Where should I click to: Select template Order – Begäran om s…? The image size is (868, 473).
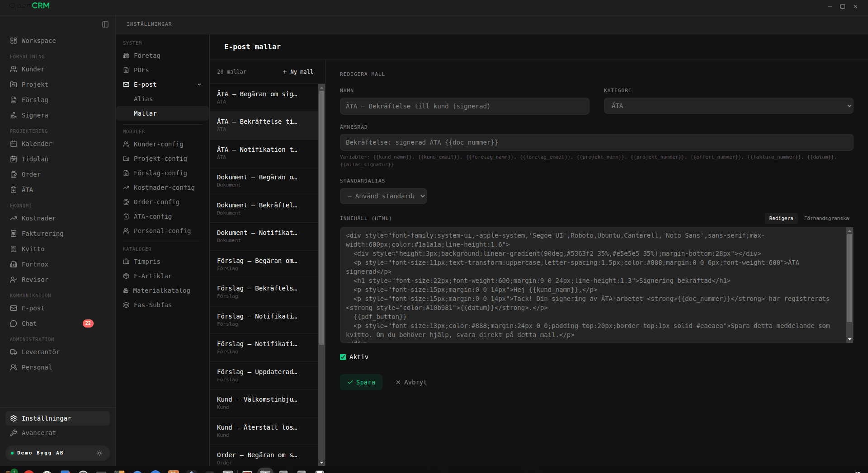264,456
